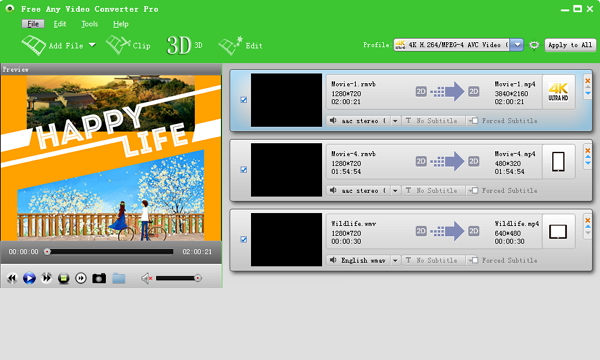
Task: Play the preview video
Action: [29, 278]
